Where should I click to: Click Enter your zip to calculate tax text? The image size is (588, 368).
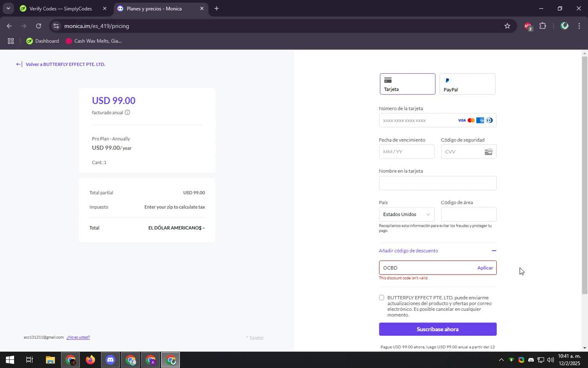coord(174,207)
